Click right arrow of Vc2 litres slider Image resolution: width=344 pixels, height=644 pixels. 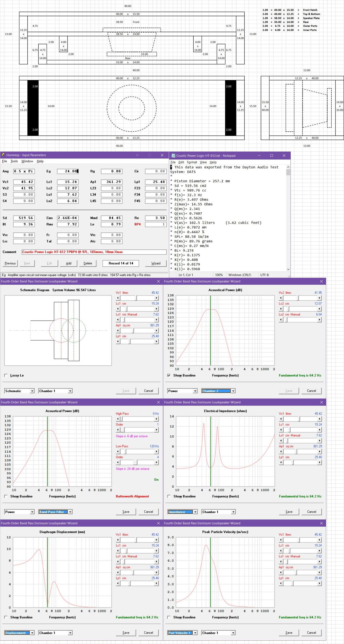point(320,298)
